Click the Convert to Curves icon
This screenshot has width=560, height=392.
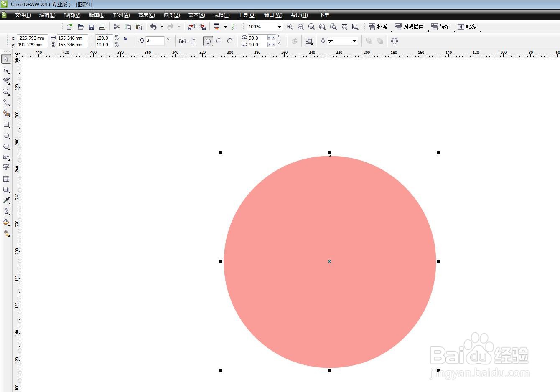(395, 41)
